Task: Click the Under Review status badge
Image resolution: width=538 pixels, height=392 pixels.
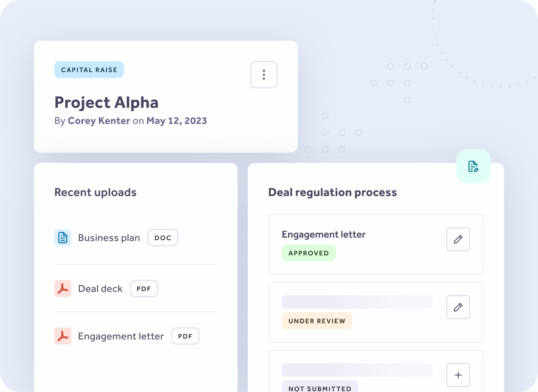Action: click(x=317, y=321)
